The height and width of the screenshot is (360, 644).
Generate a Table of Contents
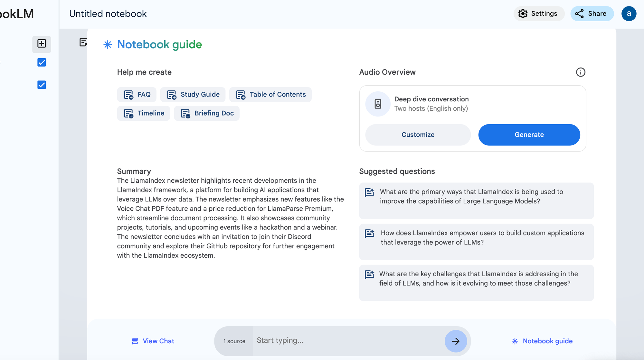click(x=270, y=95)
